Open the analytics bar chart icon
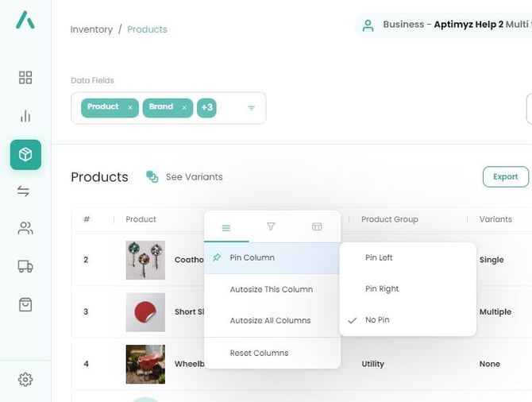532x402 pixels. click(x=25, y=116)
